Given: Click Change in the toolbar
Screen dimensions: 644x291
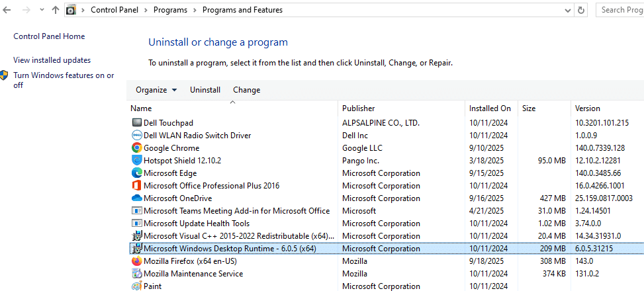Looking at the screenshot, I should coord(246,90).
